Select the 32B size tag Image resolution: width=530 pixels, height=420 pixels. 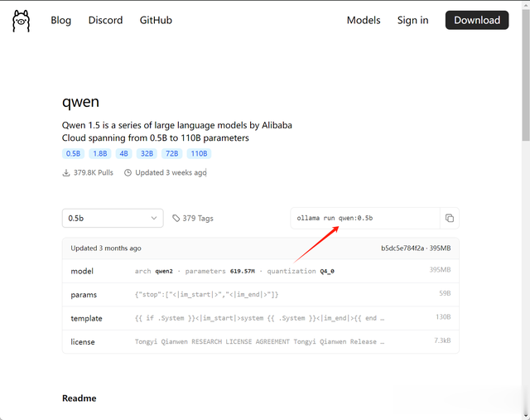pyautogui.click(x=147, y=153)
